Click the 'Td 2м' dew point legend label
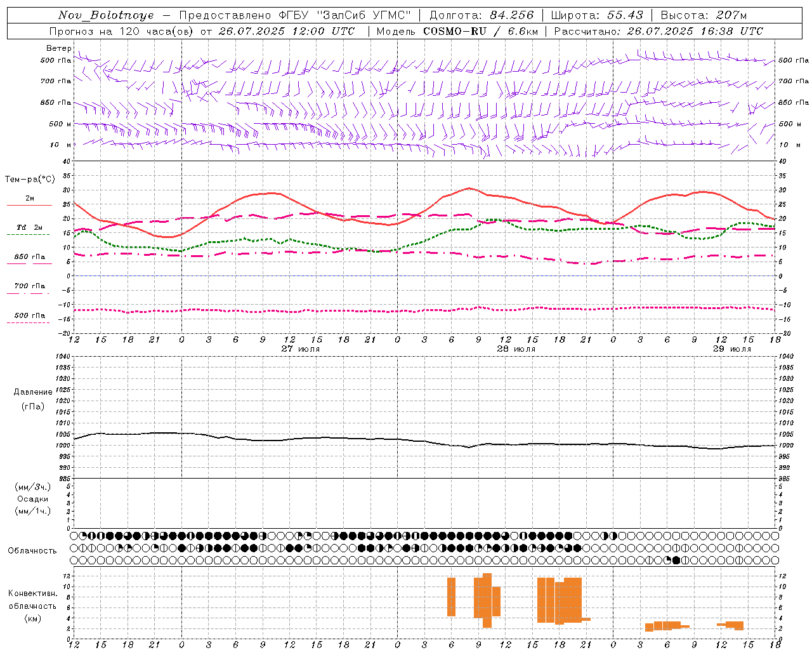812x650 pixels. coord(30,227)
